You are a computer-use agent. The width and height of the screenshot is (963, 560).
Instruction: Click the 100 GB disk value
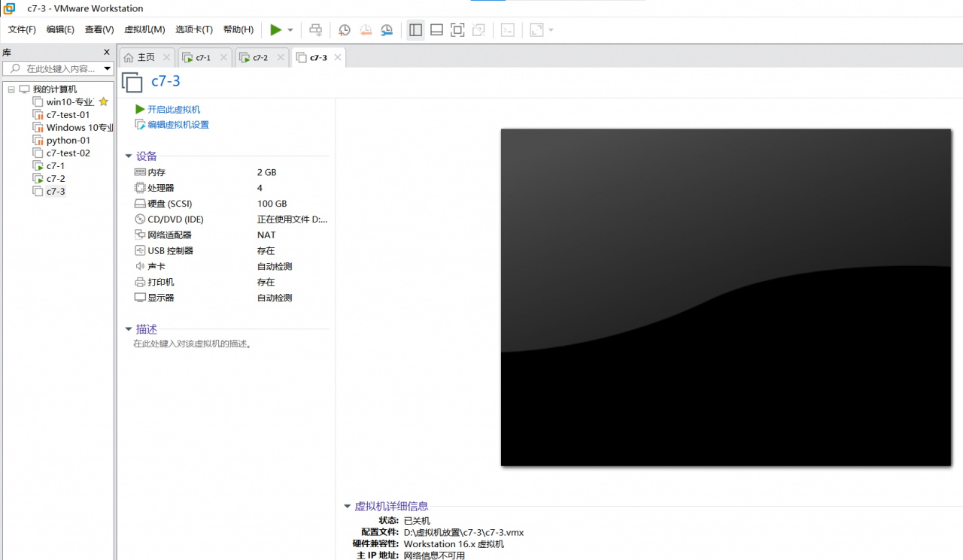272,204
